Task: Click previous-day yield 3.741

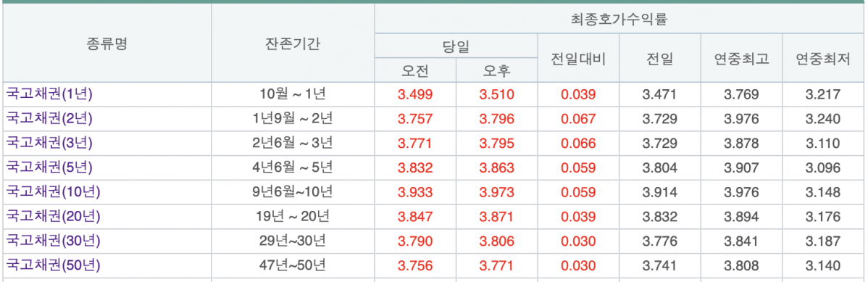Action: pyautogui.click(x=660, y=266)
